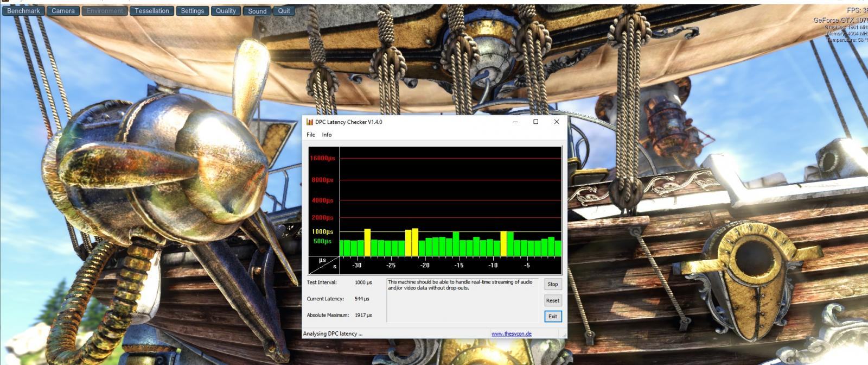Click the -30 seconds axis tick label
This screenshot has width=868, height=365.
[x=357, y=265]
